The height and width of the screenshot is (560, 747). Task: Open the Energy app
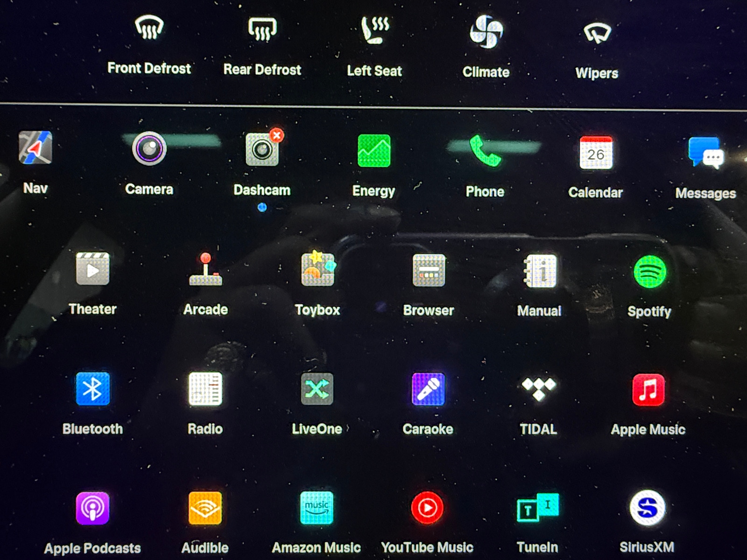pos(373,151)
